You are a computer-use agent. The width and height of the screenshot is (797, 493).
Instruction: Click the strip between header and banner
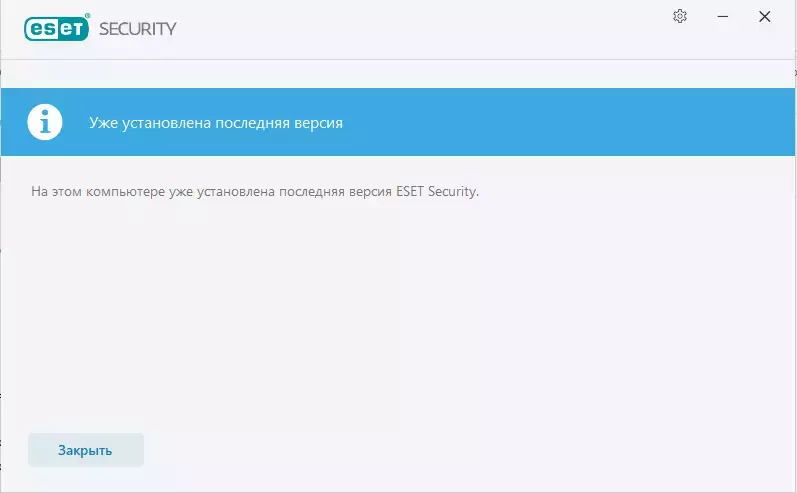(x=398, y=74)
